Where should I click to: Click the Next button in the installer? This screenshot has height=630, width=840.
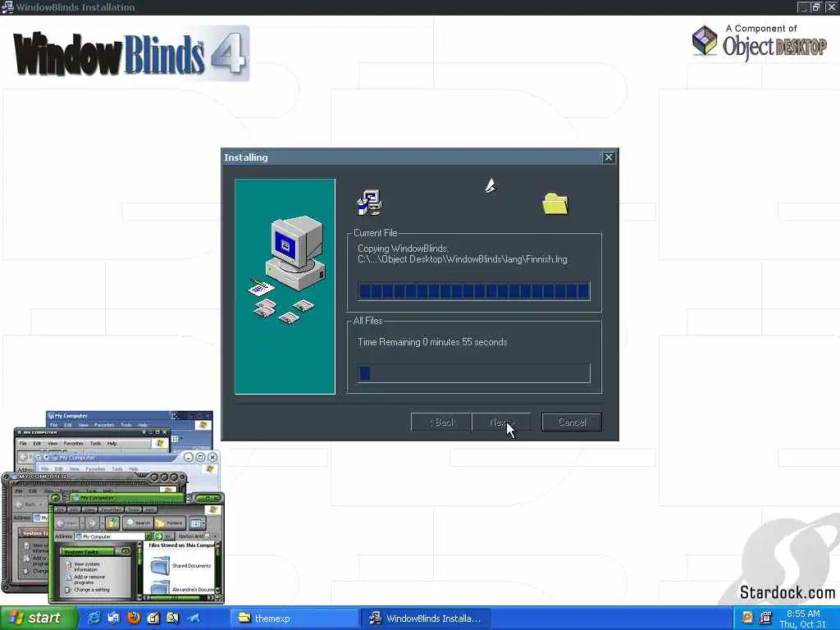coord(501,422)
